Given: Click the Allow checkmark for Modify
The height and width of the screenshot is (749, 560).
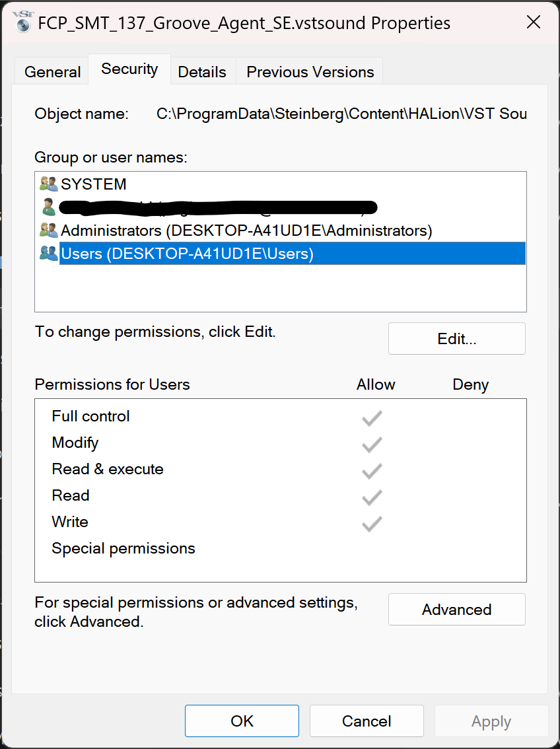Looking at the screenshot, I should [x=371, y=444].
